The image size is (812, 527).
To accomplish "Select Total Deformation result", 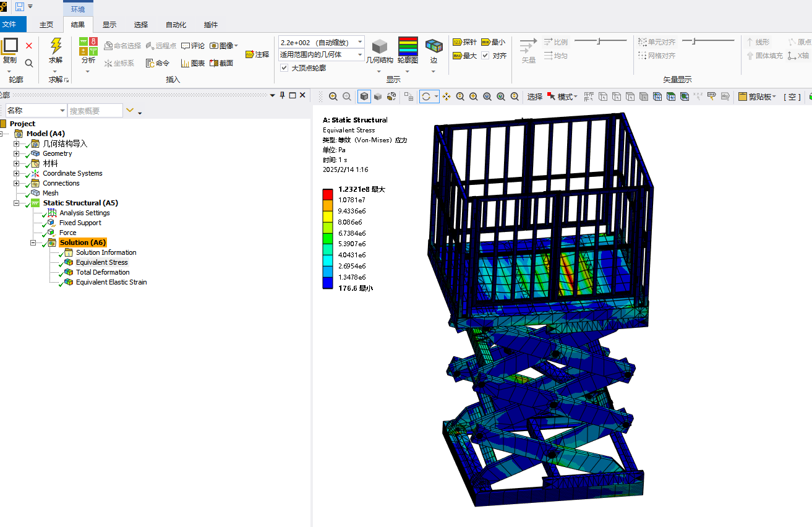I will click(103, 272).
